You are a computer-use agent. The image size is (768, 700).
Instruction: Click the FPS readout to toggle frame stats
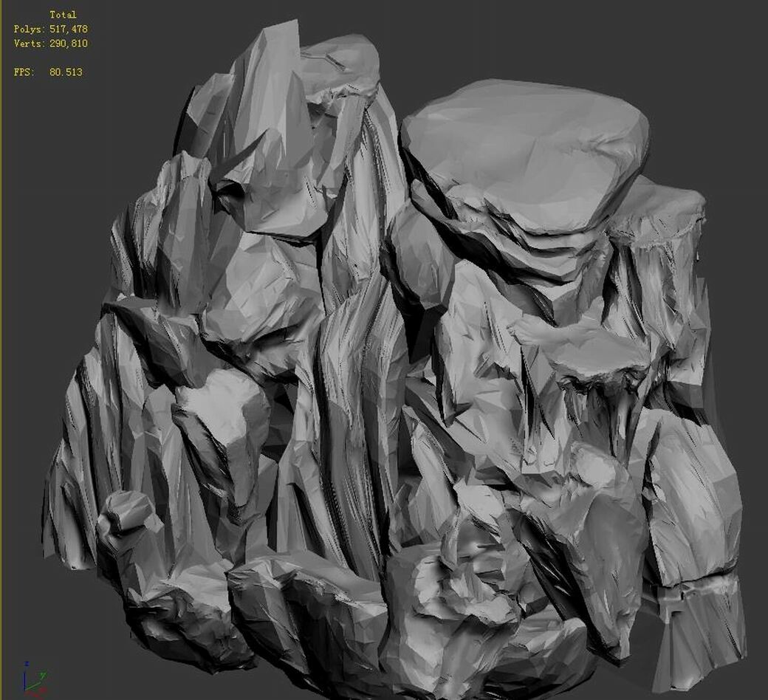tap(49, 71)
